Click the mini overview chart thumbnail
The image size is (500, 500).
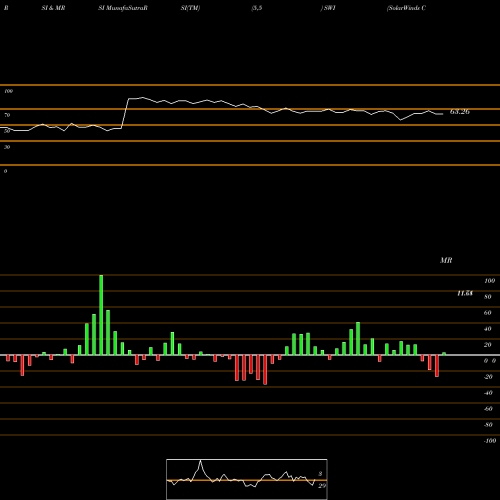point(247,479)
